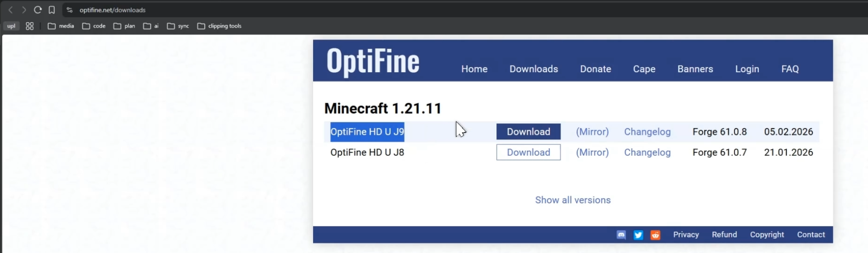Open the Downloads nav item
This screenshot has width=868, height=253.
[x=534, y=69]
